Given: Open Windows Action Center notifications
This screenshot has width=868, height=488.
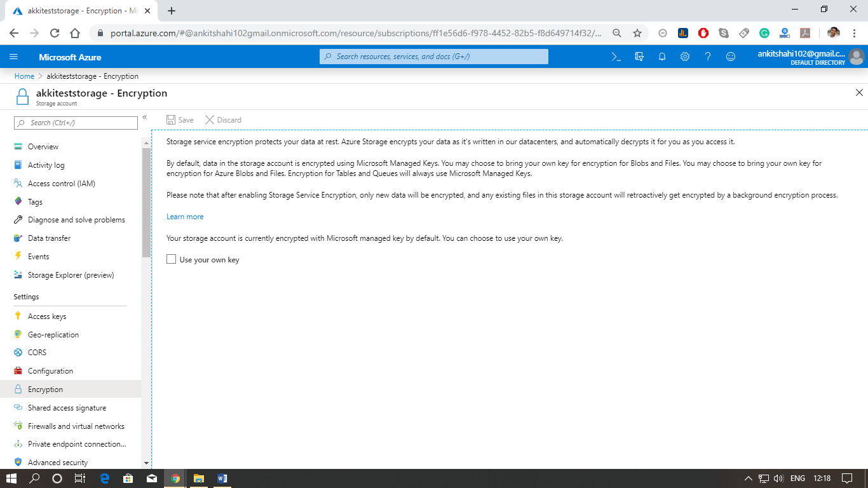Looking at the screenshot, I should [846, 478].
